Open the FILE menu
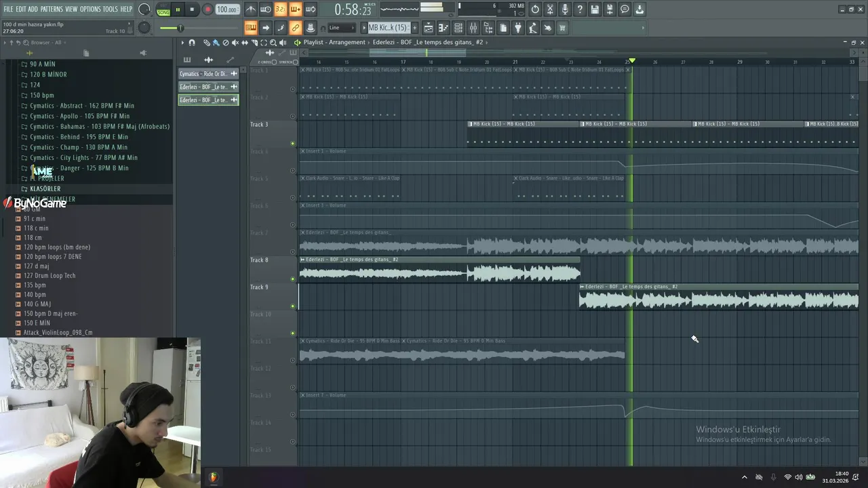Screen dimensions: 868x488 pyautogui.click(x=8, y=9)
